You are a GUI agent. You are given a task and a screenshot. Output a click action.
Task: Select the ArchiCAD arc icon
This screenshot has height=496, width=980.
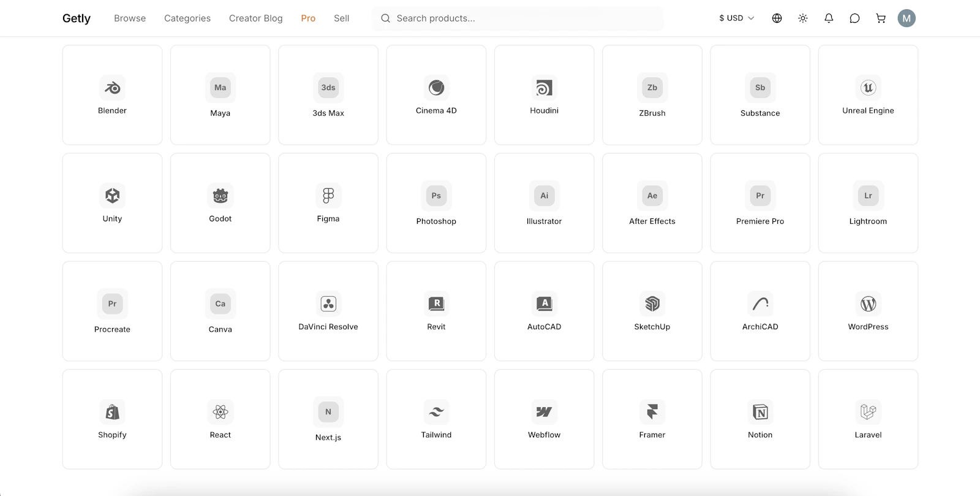[x=760, y=303]
